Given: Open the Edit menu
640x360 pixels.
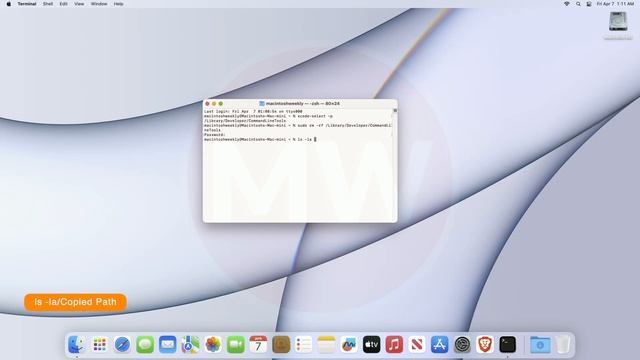Looking at the screenshot, I should click(63, 4).
